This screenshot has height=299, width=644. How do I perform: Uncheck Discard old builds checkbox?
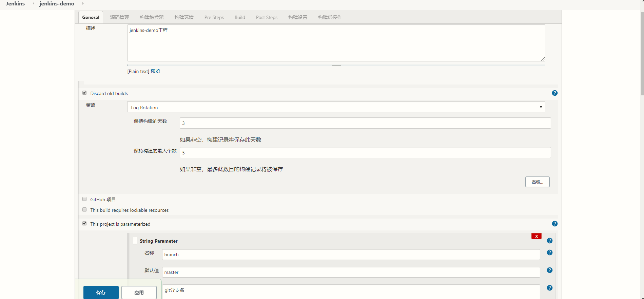pos(84,93)
